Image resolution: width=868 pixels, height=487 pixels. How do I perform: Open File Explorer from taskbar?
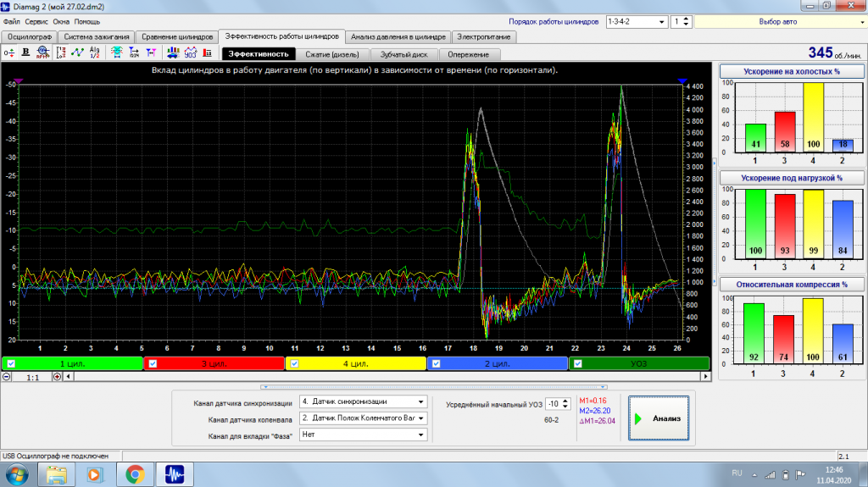point(56,475)
